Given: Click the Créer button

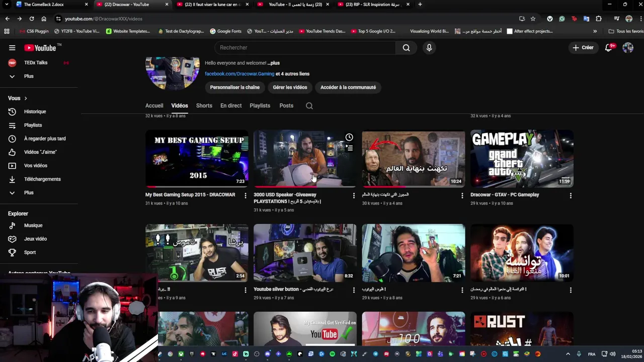Looking at the screenshot, I should [583, 48].
